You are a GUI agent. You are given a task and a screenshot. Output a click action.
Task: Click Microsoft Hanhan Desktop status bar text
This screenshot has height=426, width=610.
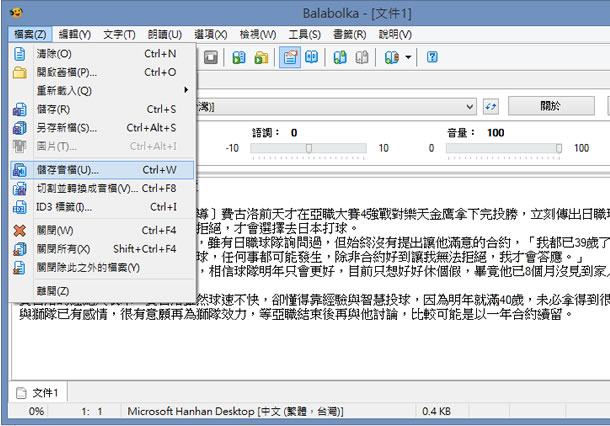235,411
